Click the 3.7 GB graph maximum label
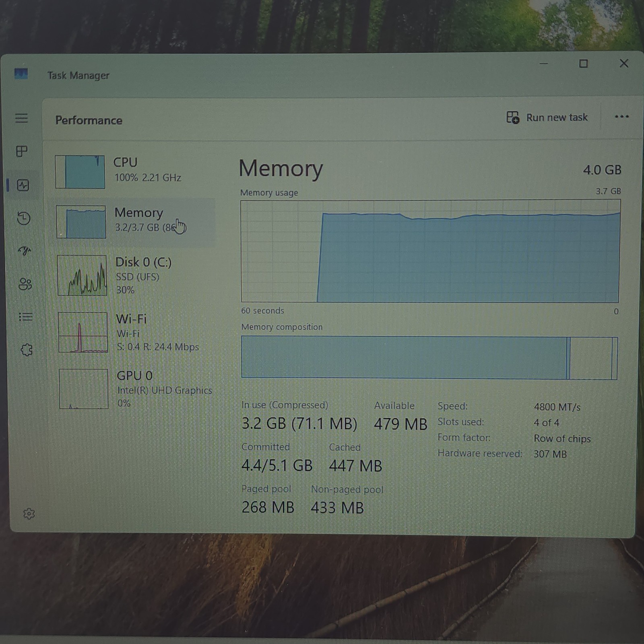The image size is (644, 644). point(608,191)
